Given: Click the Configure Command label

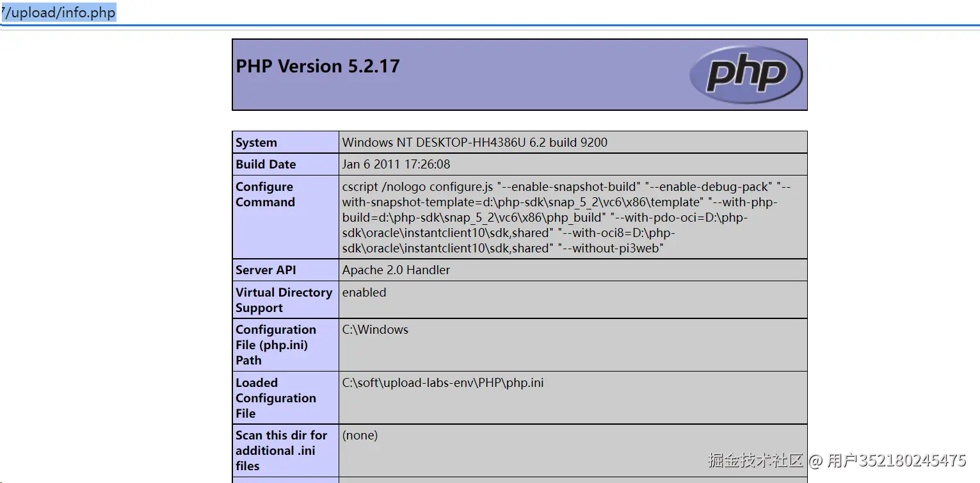Looking at the screenshot, I should pos(265,194).
